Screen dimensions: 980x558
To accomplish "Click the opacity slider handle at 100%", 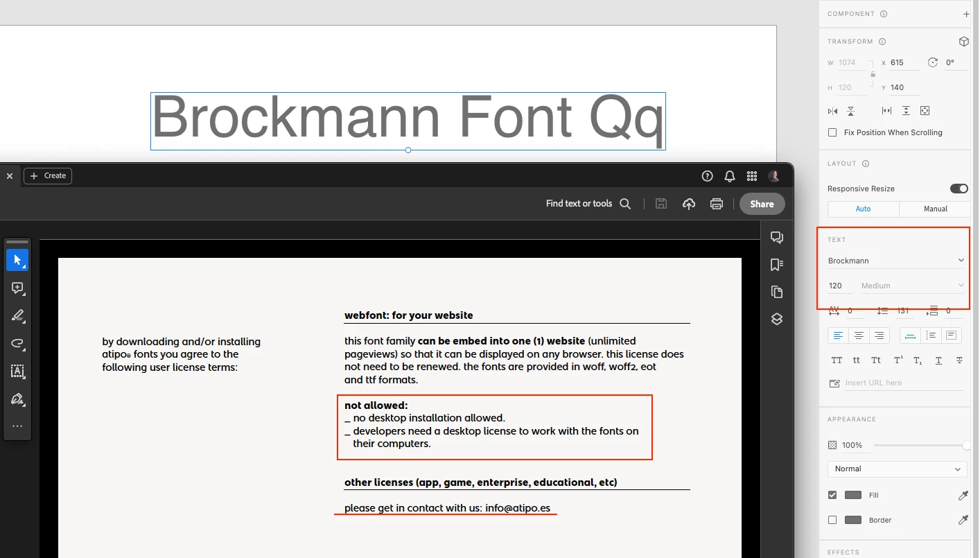I will (x=966, y=446).
